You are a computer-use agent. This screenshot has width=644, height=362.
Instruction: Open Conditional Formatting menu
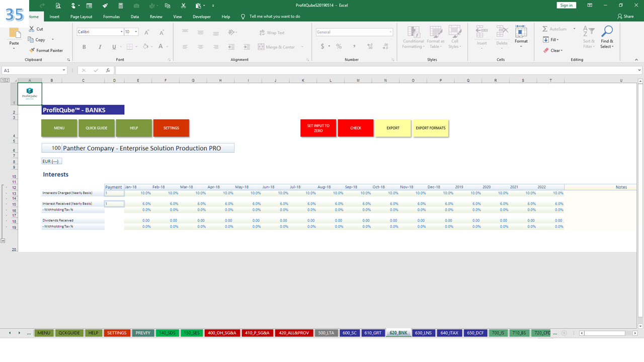414,37
